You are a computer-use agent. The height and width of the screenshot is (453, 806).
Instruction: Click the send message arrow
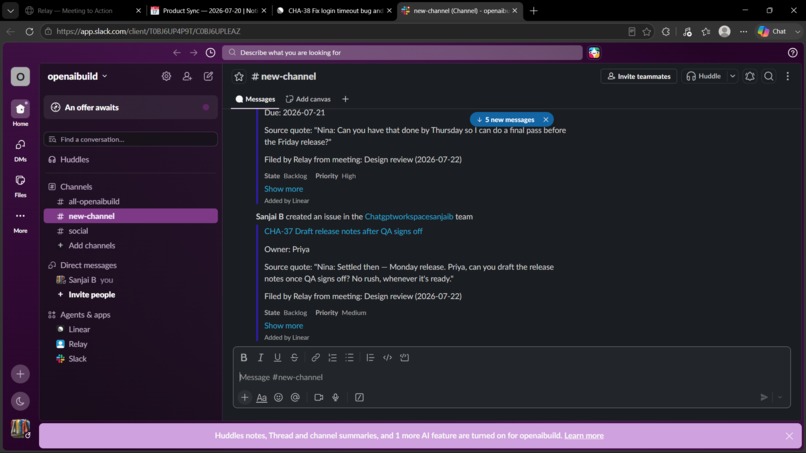764,397
